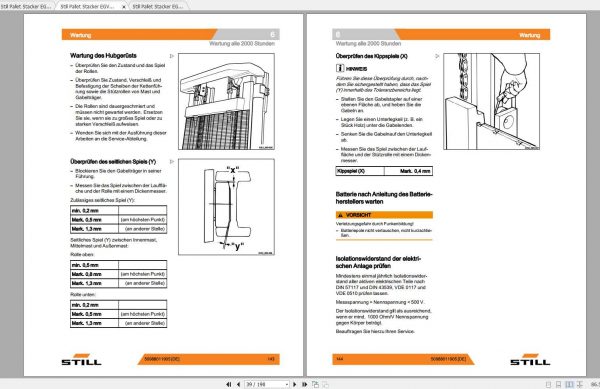
Task: Click the 'Überprüfen des seitlichen Spiels (Y)' heading
Action: coord(113,162)
